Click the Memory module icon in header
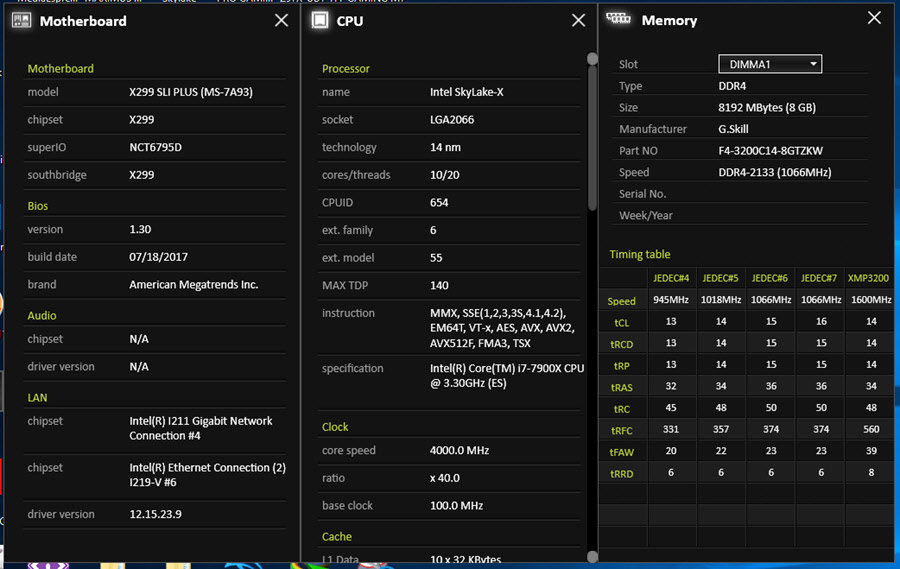 [619, 19]
